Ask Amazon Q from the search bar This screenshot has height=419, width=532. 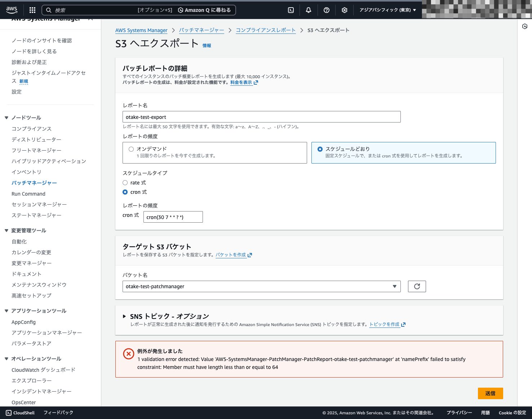[204, 10]
